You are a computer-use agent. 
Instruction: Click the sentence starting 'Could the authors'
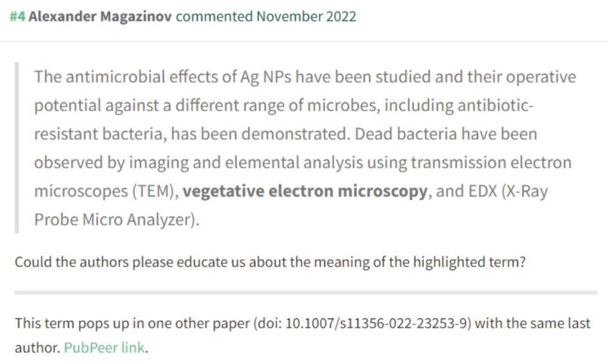(270, 262)
